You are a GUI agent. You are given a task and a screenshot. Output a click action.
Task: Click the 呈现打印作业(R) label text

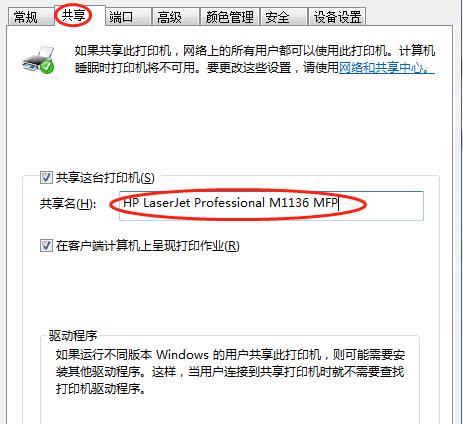click(x=196, y=246)
